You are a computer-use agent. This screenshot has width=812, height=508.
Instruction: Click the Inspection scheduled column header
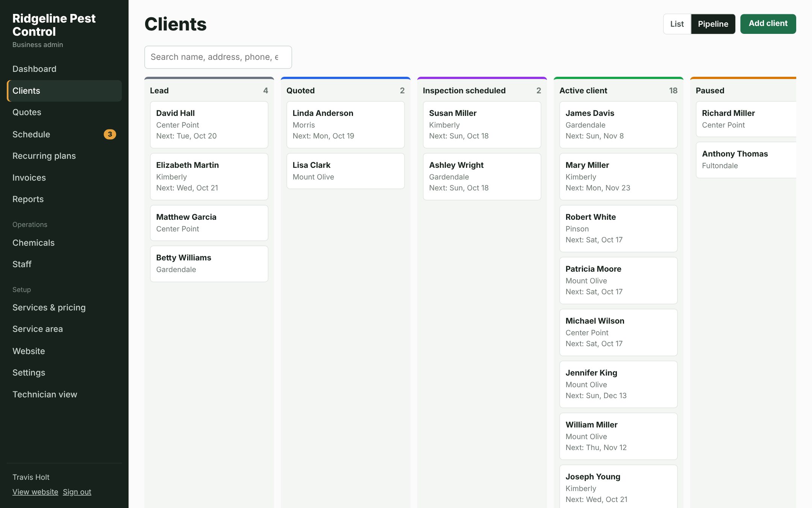482,90
